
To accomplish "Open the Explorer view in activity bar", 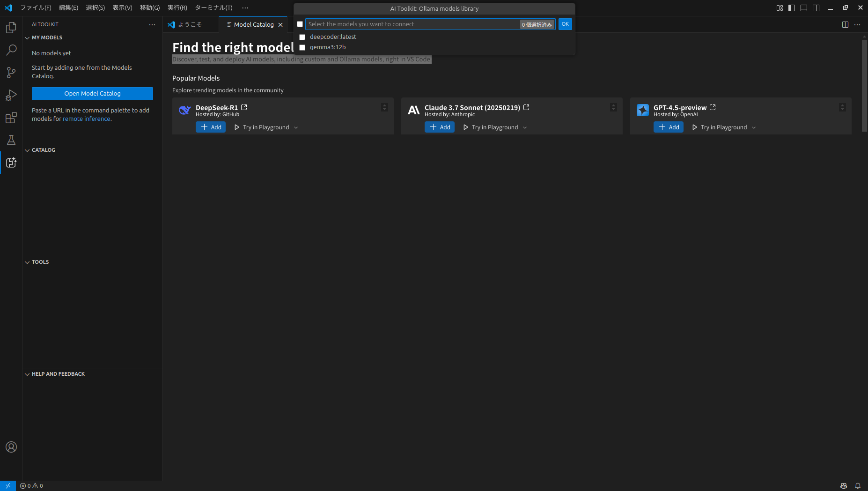I will pos(11,28).
